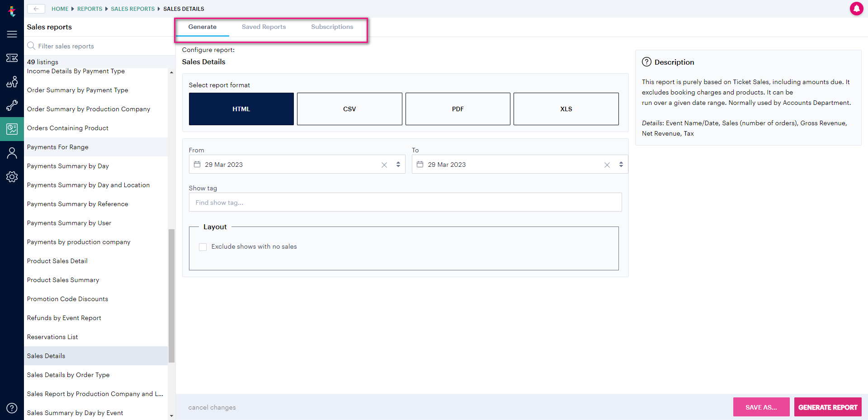868x420 pixels.
Task: Open the tools wrench icon in the sidebar
Action: pyautogui.click(x=12, y=105)
